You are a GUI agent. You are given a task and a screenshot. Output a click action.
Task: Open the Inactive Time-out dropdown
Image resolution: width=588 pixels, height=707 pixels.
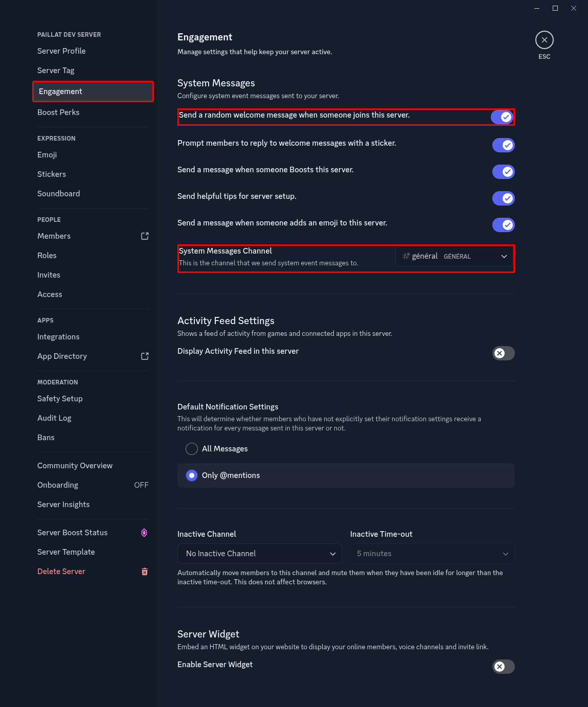pos(432,554)
